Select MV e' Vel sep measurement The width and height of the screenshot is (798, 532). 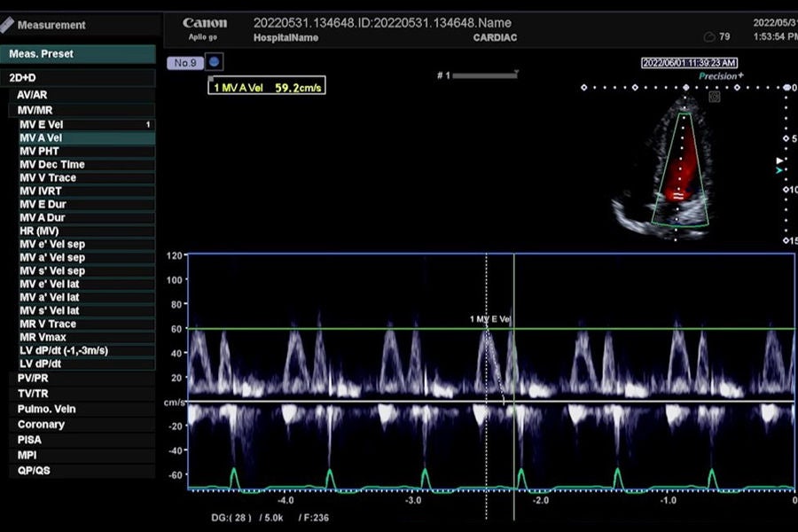click(87, 245)
